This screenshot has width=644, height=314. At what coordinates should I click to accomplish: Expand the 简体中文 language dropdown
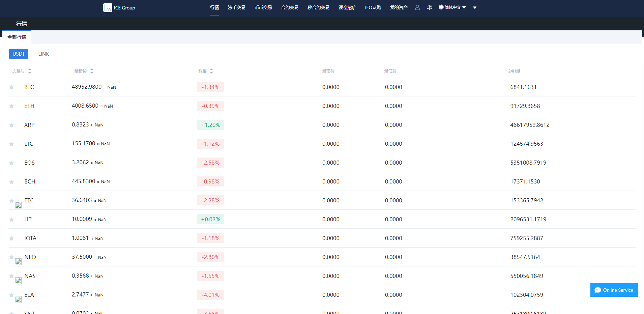click(x=452, y=7)
